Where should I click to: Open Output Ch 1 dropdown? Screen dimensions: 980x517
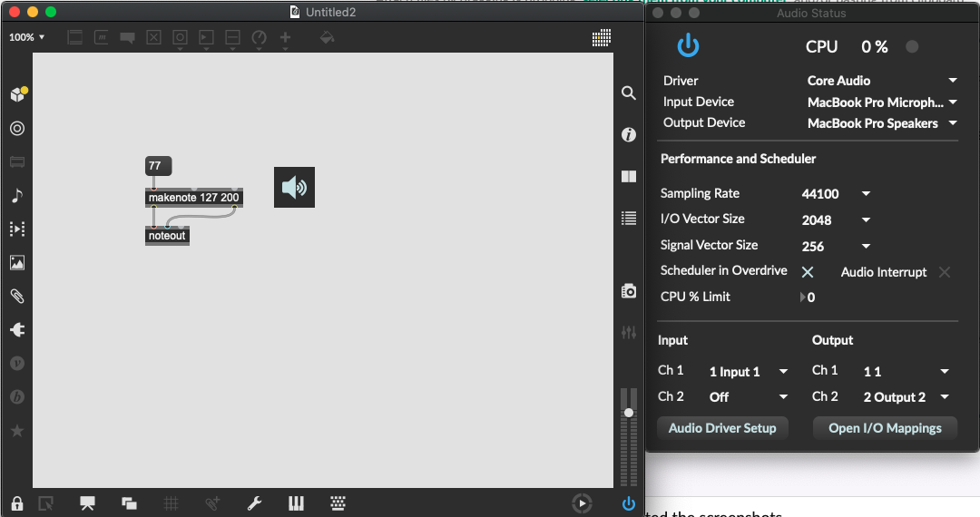point(906,372)
